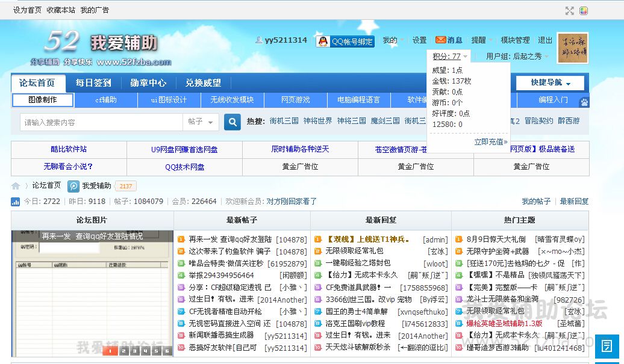
Task: Click the 无聊看会小说? ad link
Action: pyautogui.click(x=68, y=167)
